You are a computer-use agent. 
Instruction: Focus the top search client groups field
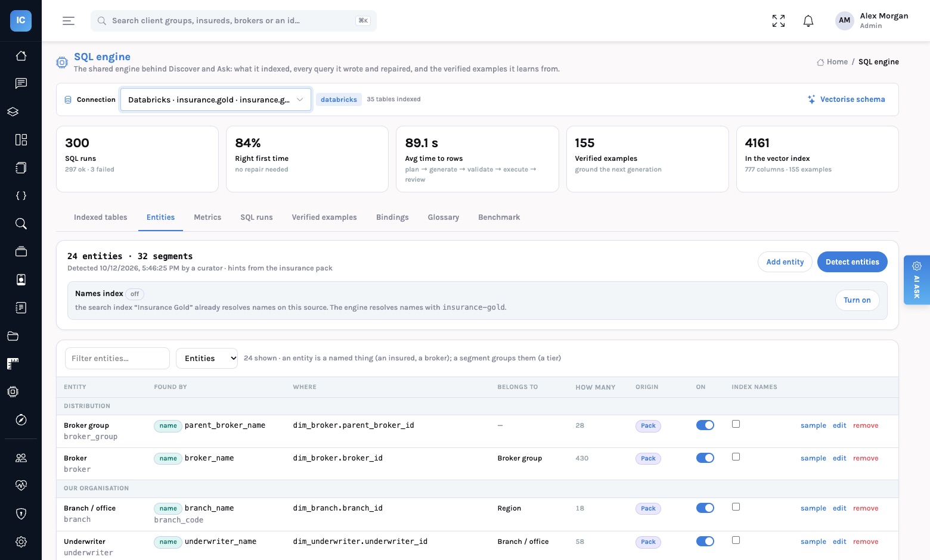coord(234,21)
